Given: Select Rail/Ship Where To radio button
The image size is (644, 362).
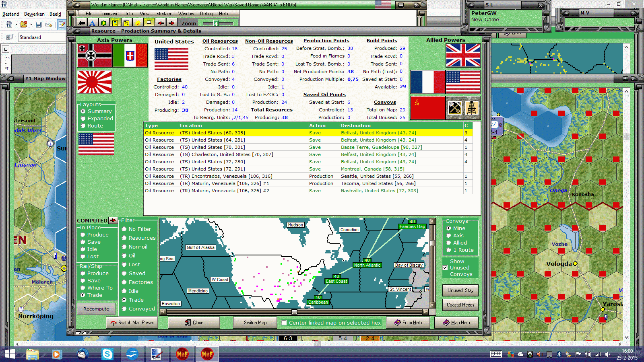Looking at the screenshot, I should [x=83, y=288].
